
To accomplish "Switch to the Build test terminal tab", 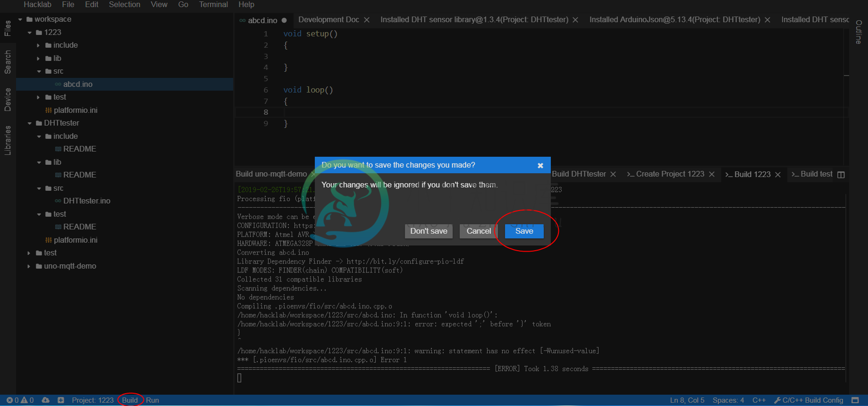I will coord(812,174).
